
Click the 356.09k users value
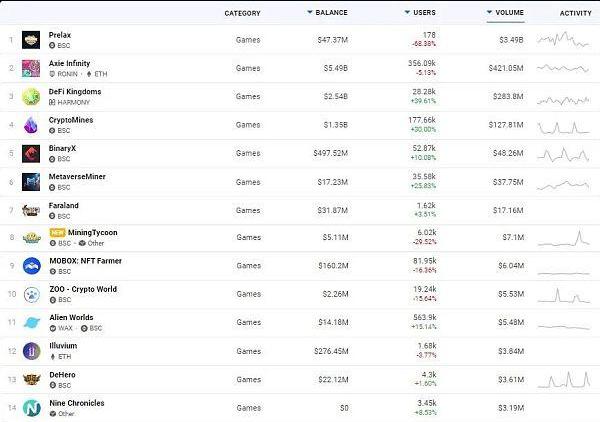point(422,63)
